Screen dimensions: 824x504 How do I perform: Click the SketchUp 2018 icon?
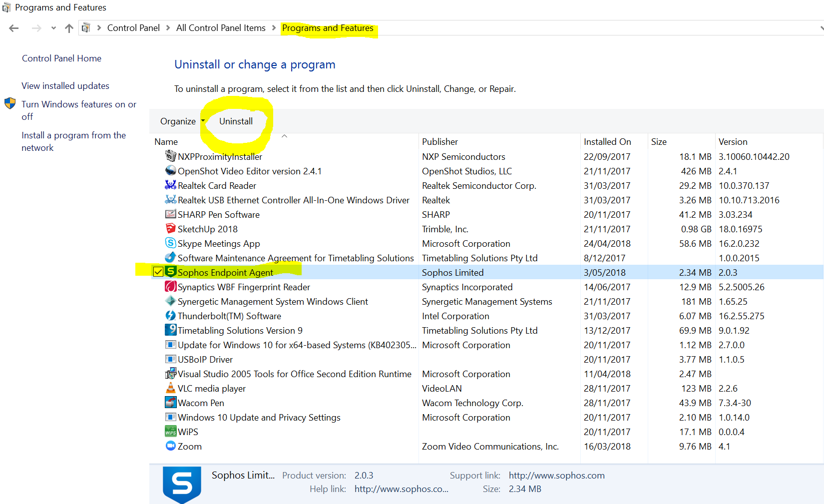(x=170, y=228)
